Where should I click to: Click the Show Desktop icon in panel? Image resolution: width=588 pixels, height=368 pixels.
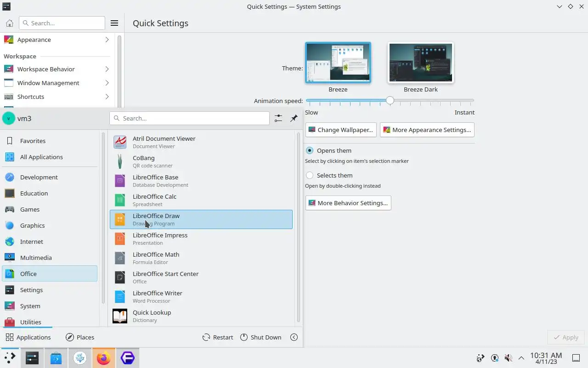576,358
